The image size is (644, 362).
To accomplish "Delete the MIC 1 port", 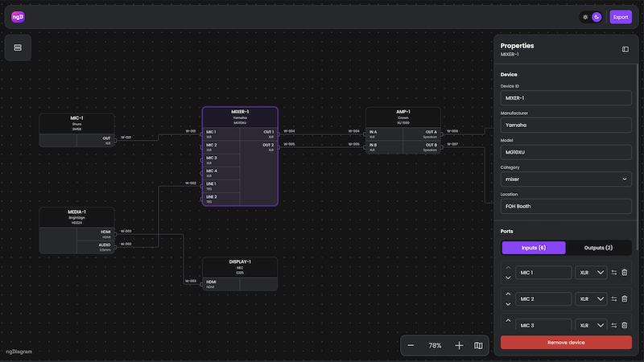I will (x=625, y=273).
